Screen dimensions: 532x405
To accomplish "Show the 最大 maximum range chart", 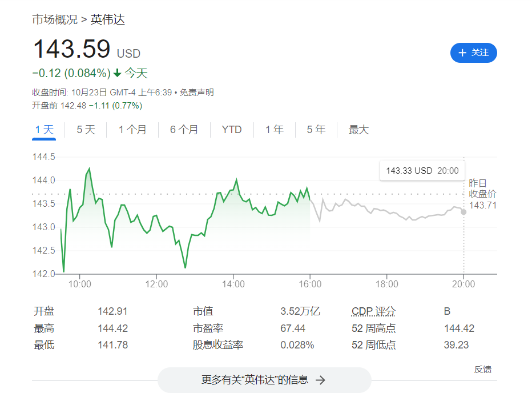I will tap(358, 130).
